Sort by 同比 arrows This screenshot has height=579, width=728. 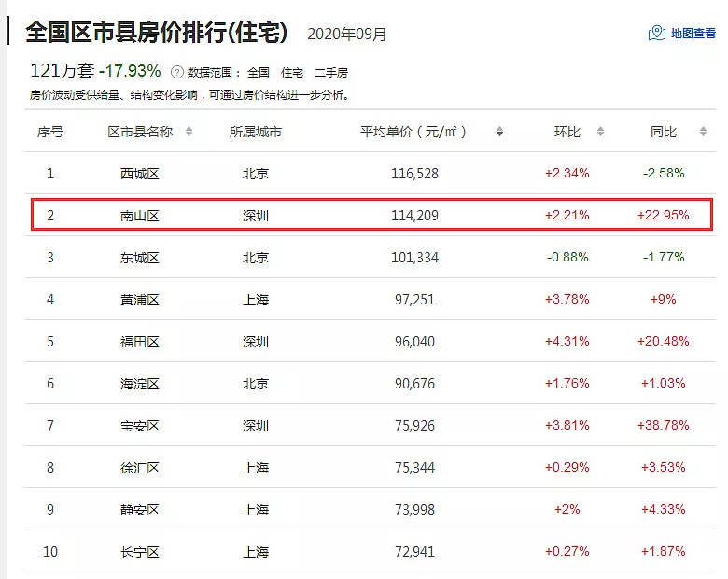coord(703,132)
